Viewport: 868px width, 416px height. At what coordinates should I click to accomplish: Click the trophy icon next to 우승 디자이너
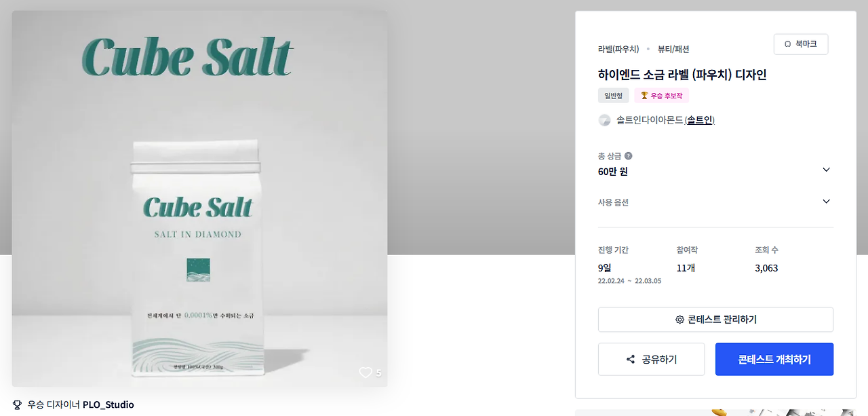coord(18,405)
